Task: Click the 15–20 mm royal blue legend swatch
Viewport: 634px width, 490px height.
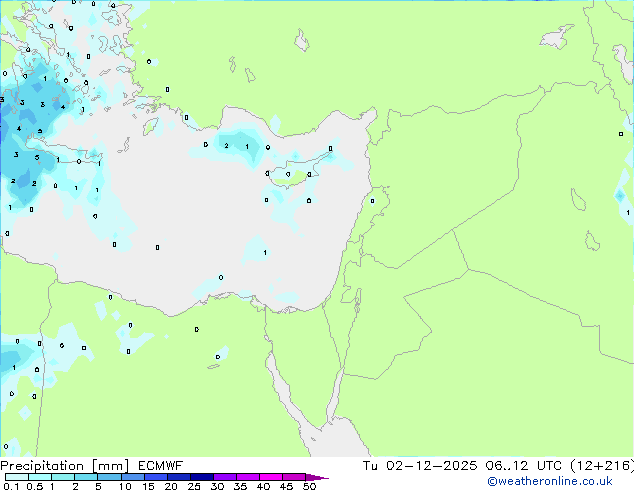Action: [x=156, y=477]
